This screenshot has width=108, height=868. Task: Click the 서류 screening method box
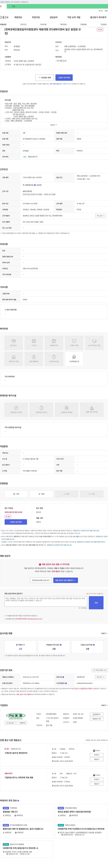click(x=16, y=494)
